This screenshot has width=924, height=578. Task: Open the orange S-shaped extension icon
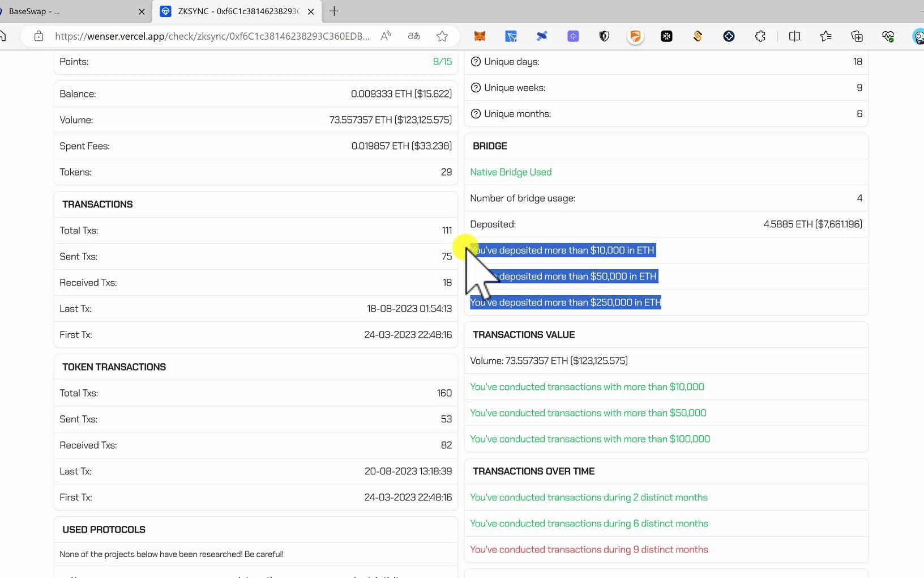pyautogui.click(x=698, y=36)
